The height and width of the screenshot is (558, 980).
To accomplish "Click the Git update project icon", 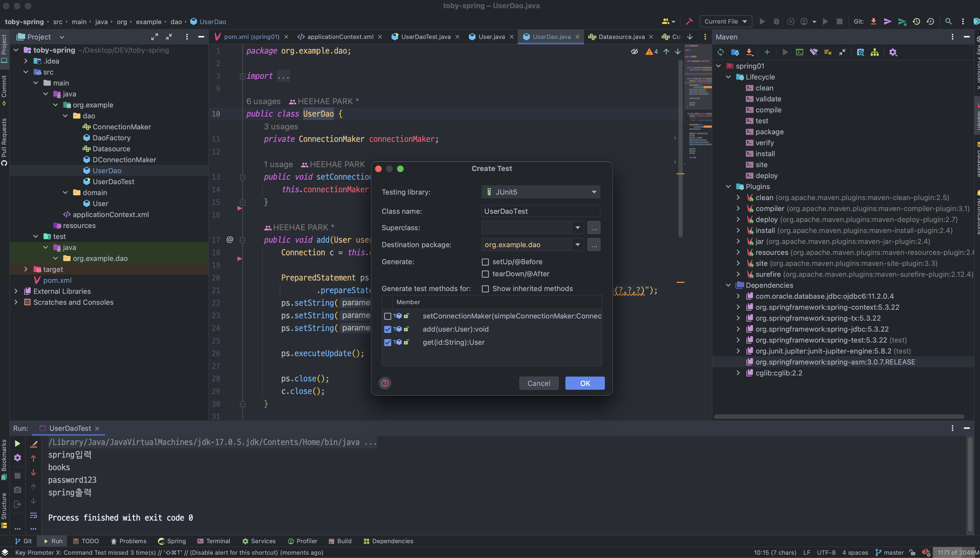I will click(873, 21).
